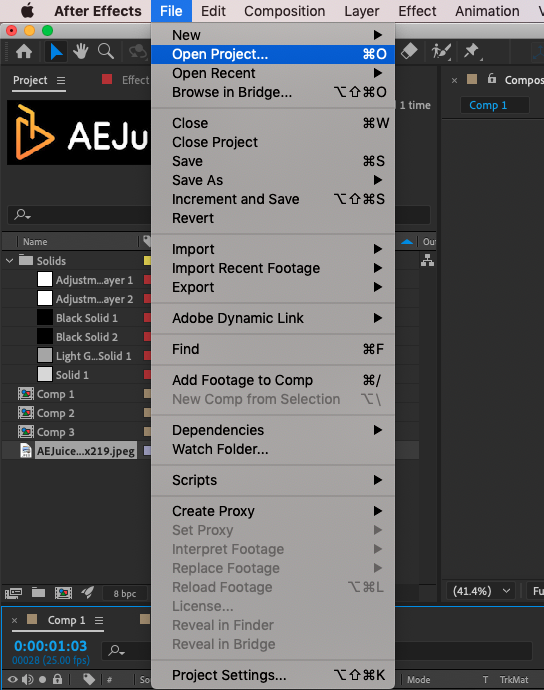This screenshot has width=544, height=690.
Task: Click the new composition icon in Project panel
Action: [63, 593]
